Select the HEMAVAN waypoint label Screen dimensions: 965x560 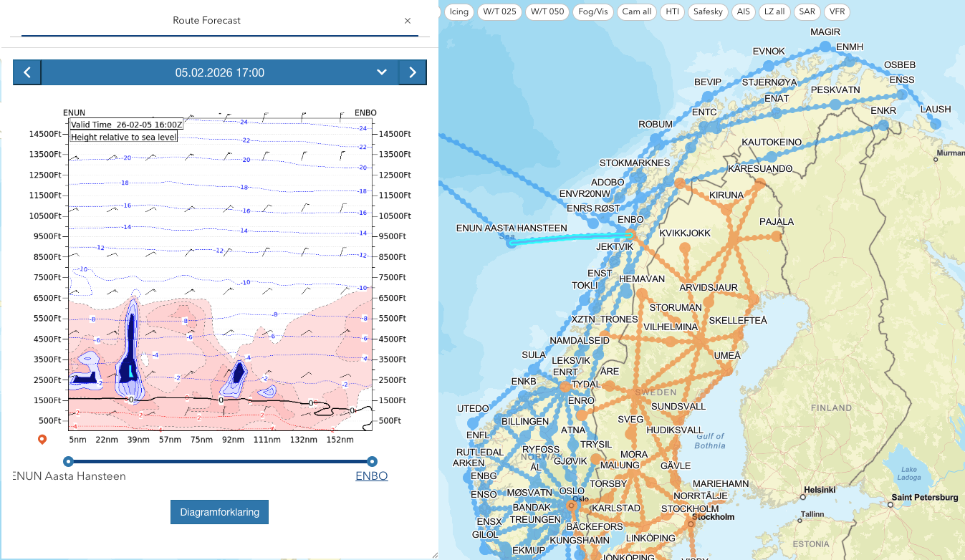click(x=642, y=279)
